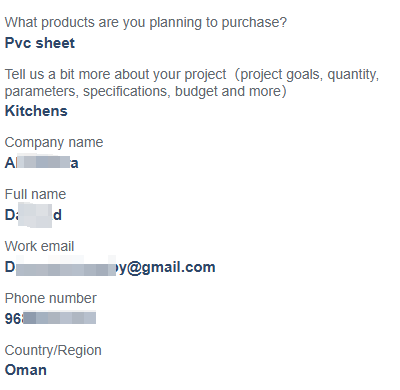Click the word 'sheet' in Pvc sheet
This screenshot has height=390, width=400.
coord(55,43)
